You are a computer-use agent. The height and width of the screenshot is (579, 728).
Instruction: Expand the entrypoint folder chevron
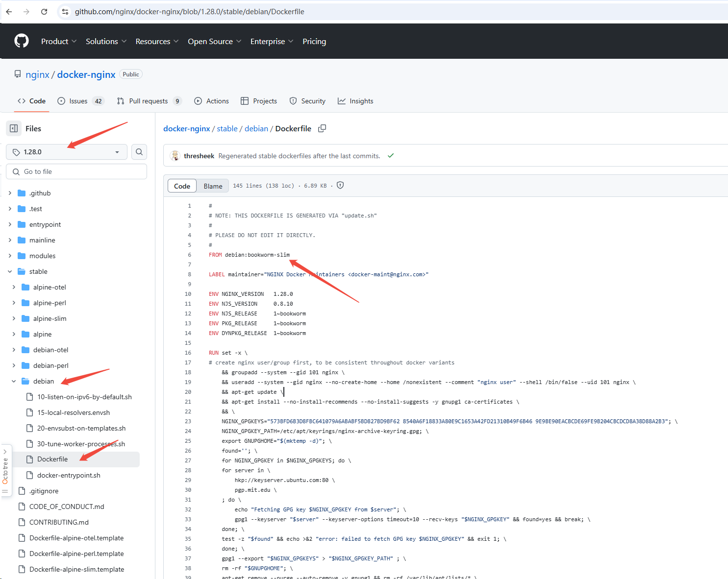point(10,224)
